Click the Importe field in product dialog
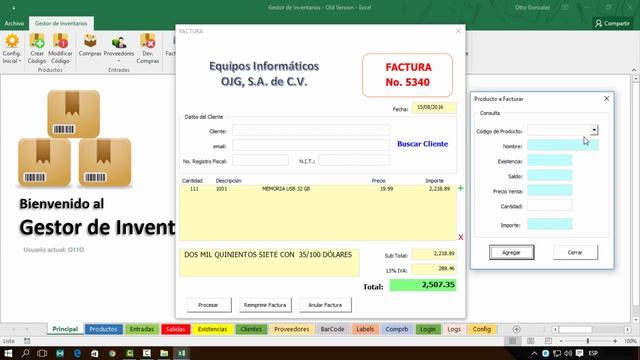The height and width of the screenshot is (360, 640). point(549,224)
